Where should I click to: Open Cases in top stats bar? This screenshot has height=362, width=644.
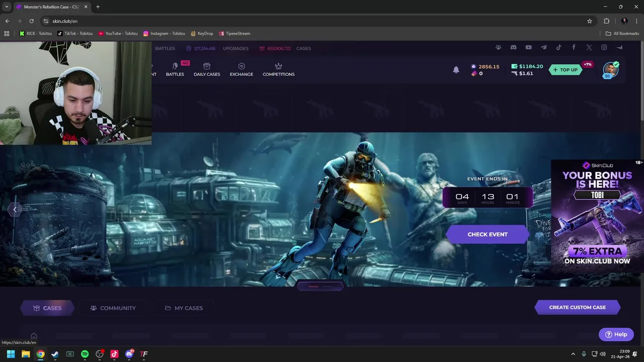pyautogui.click(x=303, y=48)
